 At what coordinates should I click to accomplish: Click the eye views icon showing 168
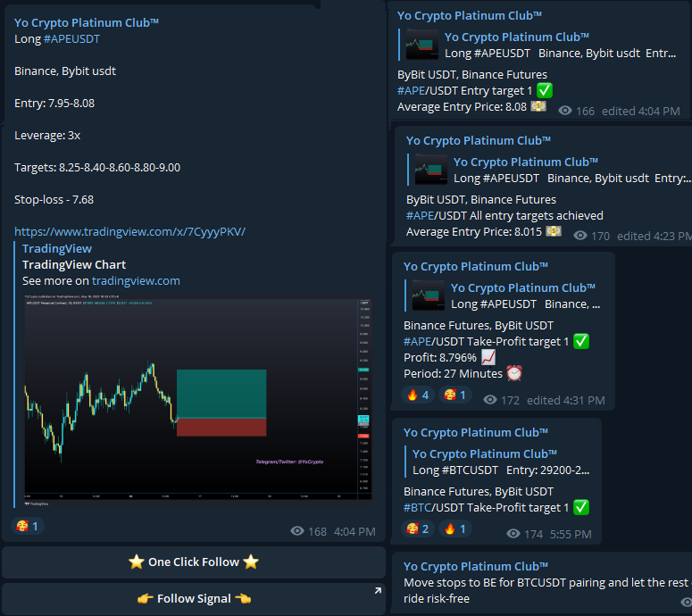(297, 531)
